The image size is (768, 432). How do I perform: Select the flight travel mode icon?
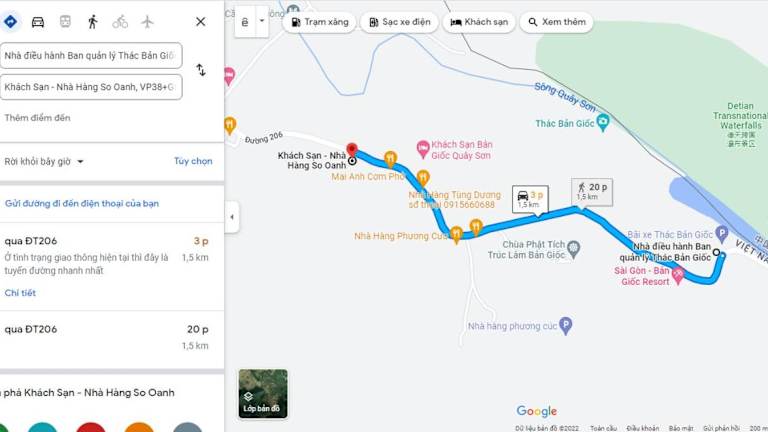pyautogui.click(x=147, y=22)
